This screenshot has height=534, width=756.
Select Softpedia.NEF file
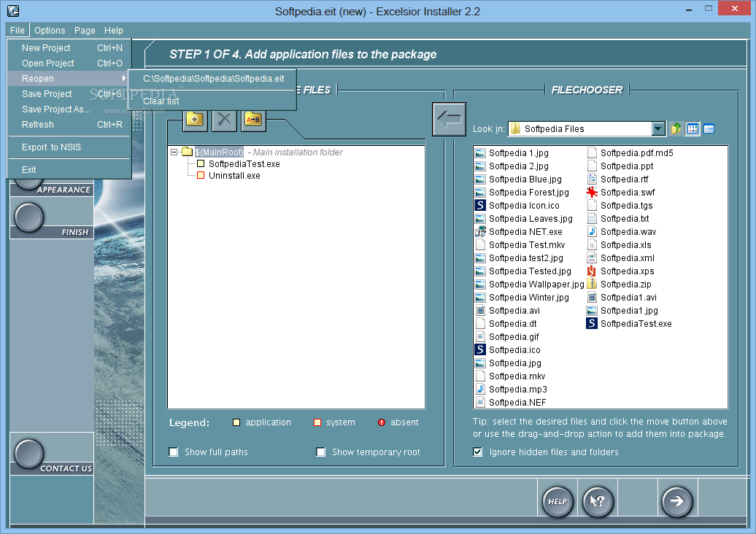point(511,403)
